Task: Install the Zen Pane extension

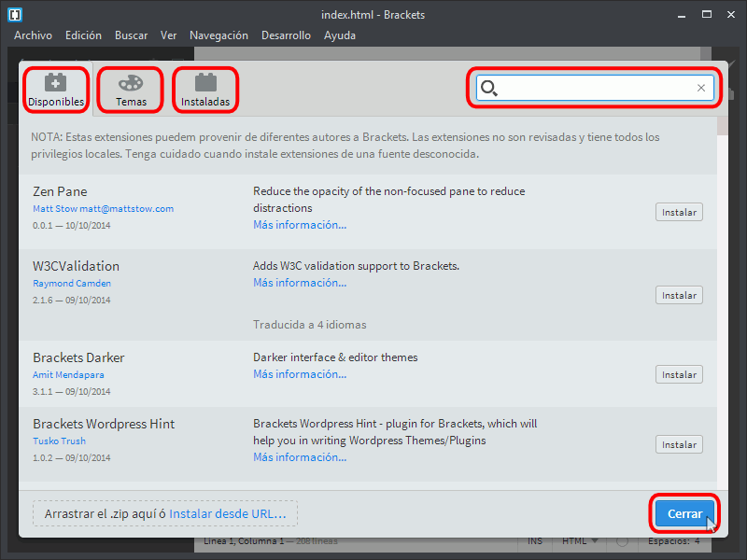Action: click(x=679, y=213)
